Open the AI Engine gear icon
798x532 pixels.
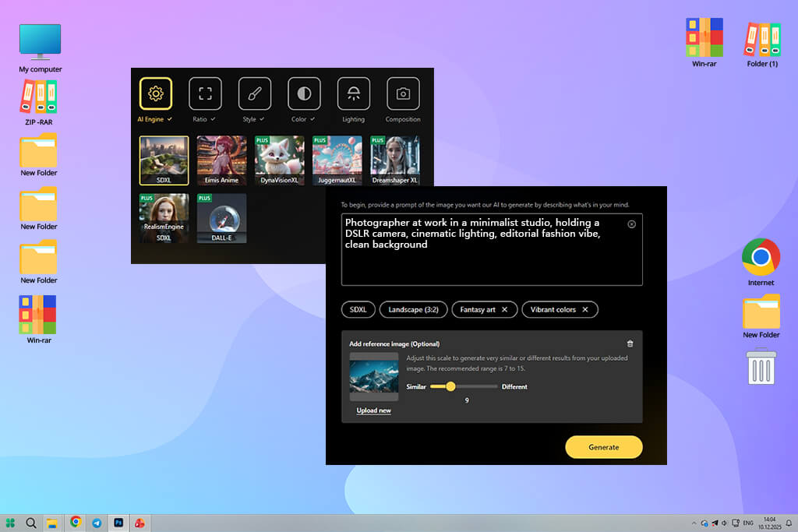tap(156, 93)
